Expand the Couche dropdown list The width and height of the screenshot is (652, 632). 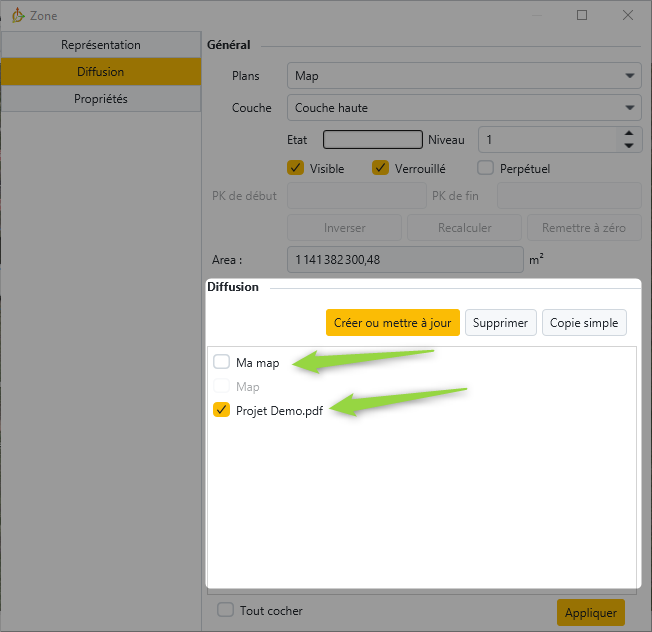point(464,107)
